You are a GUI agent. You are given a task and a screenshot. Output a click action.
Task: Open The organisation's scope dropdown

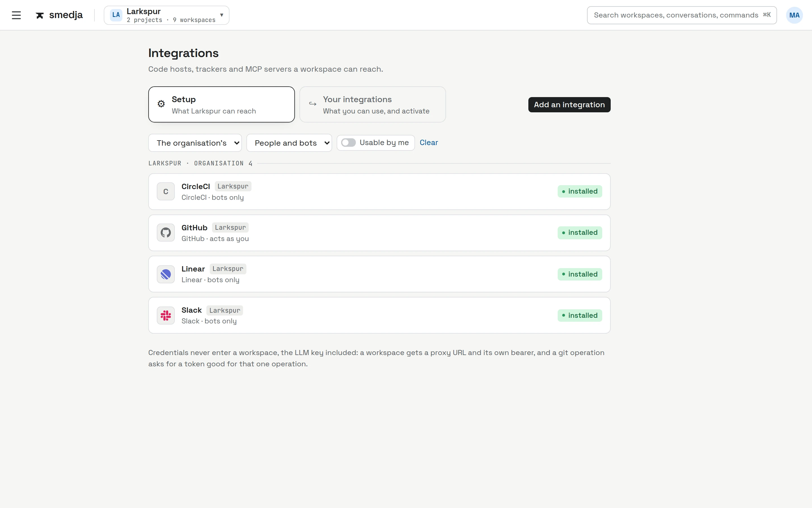pyautogui.click(x=195, y=143)
